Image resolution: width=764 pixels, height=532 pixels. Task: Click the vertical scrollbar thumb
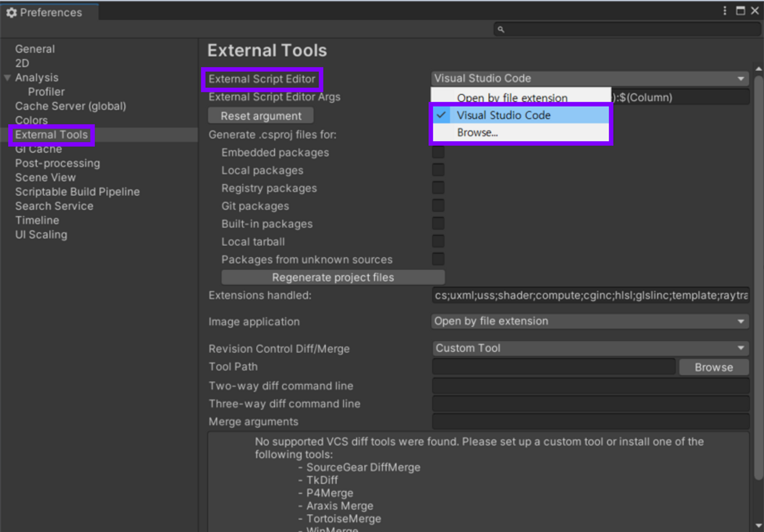click(x=758, y=277)
